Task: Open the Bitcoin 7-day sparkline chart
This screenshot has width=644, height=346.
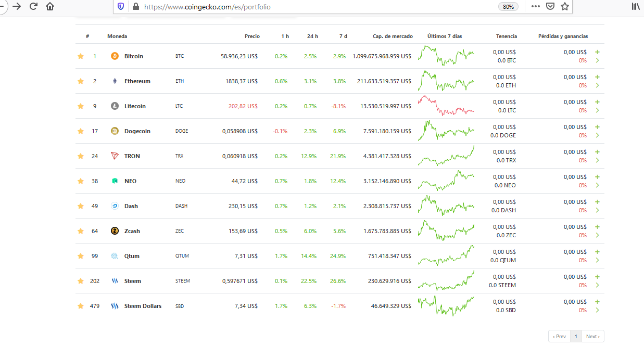Action: [446, 56]
